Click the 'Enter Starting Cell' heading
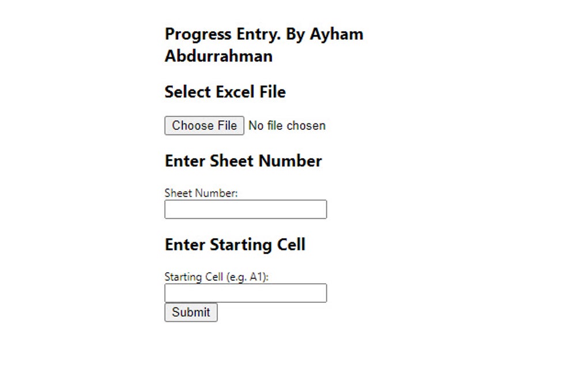Screen dimensions: 588x368 [235, 245]
